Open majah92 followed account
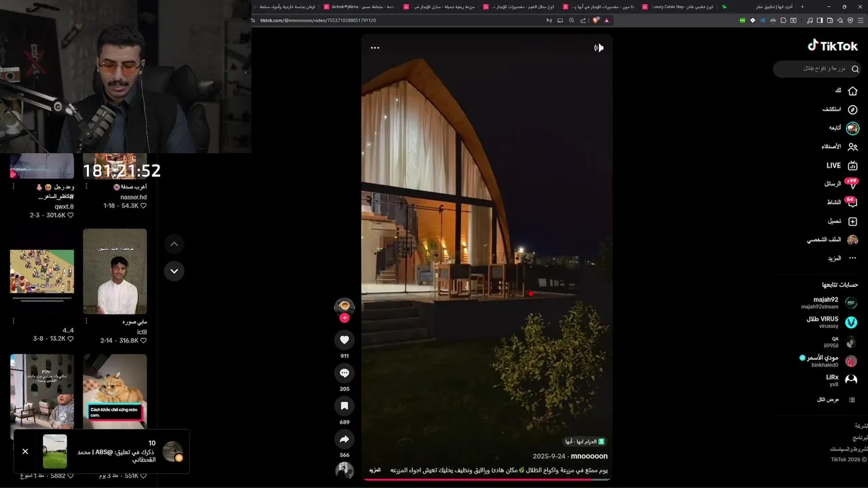The image size is (868, 488). (x=829, y=303)
